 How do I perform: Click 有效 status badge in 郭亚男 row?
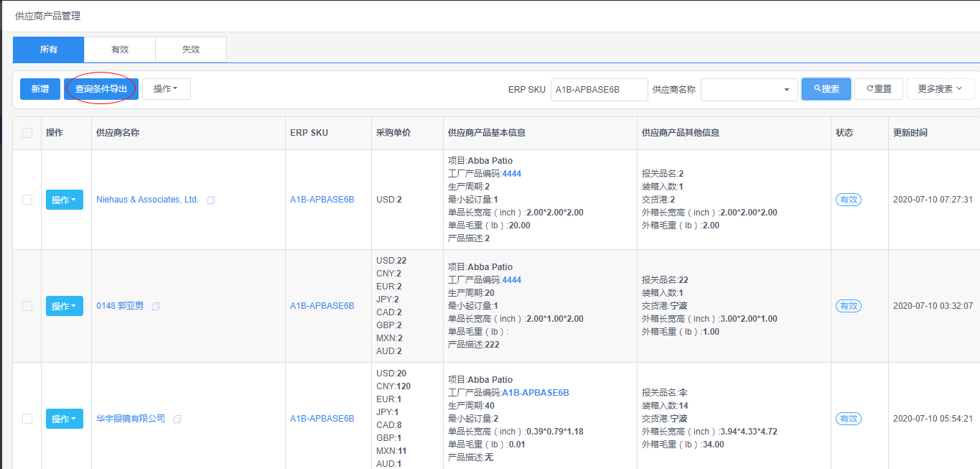[849, 306]
